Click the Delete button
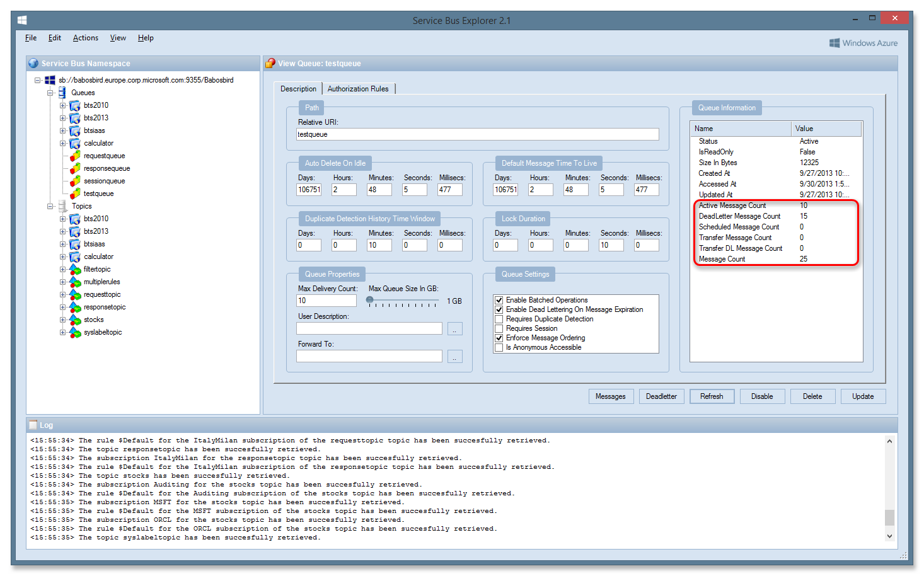Viewport: 924px width, 576px height. [812, 396]
